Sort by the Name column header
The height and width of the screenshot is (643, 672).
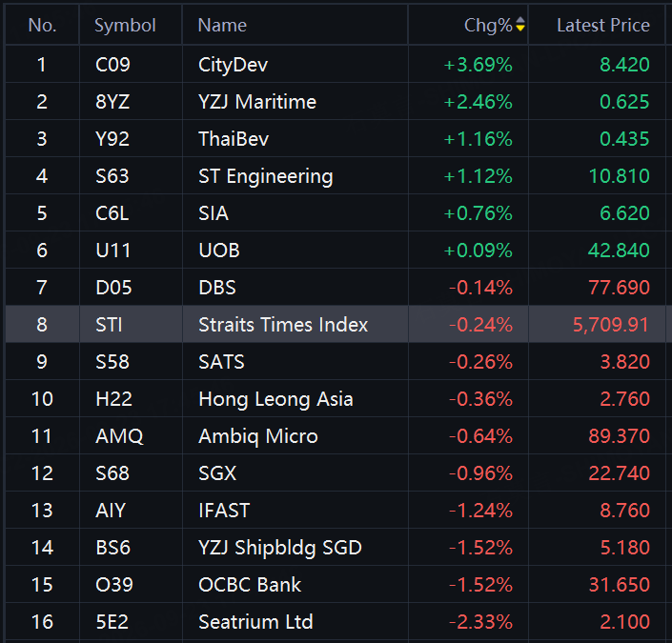(222, 26)
